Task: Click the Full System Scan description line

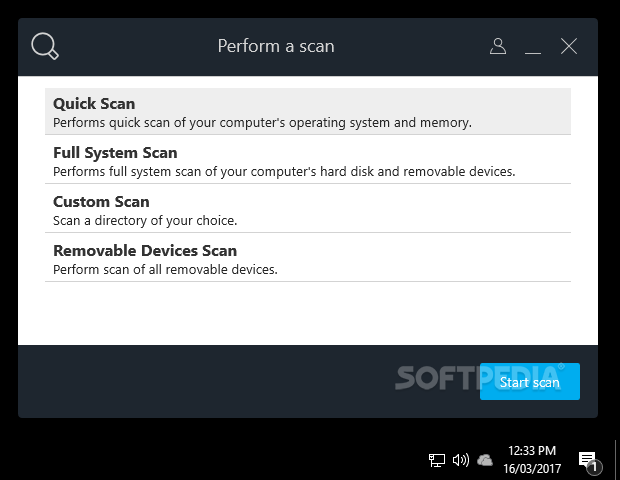Action: (x=284, y=172)
